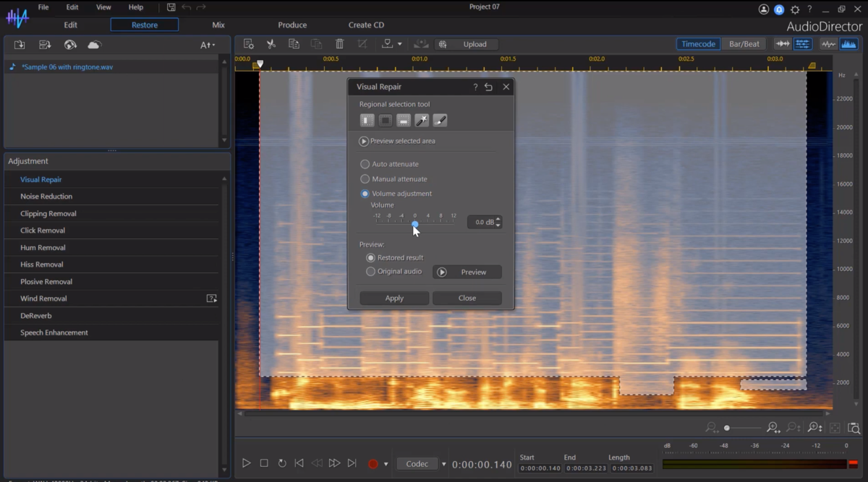Image resolution: width=868 pixels, height=482 pixels.
Task: Select the magic wand selection tool
Action: [422, 121]
